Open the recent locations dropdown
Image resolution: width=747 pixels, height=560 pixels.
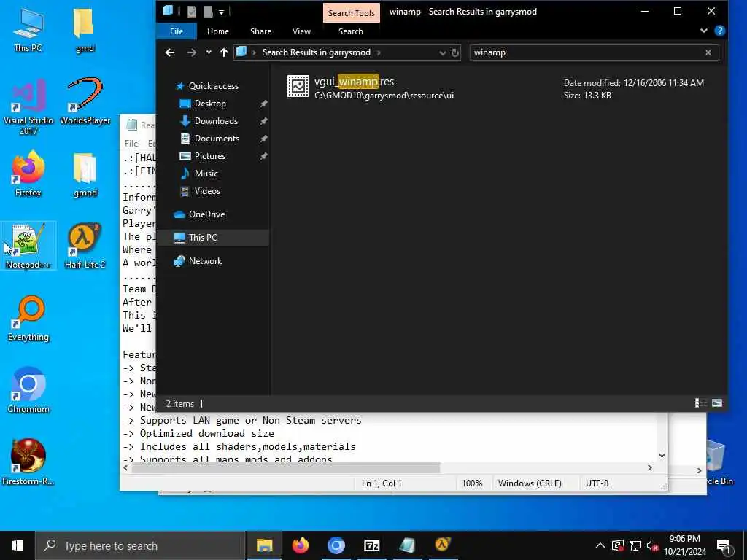(209, 52)
